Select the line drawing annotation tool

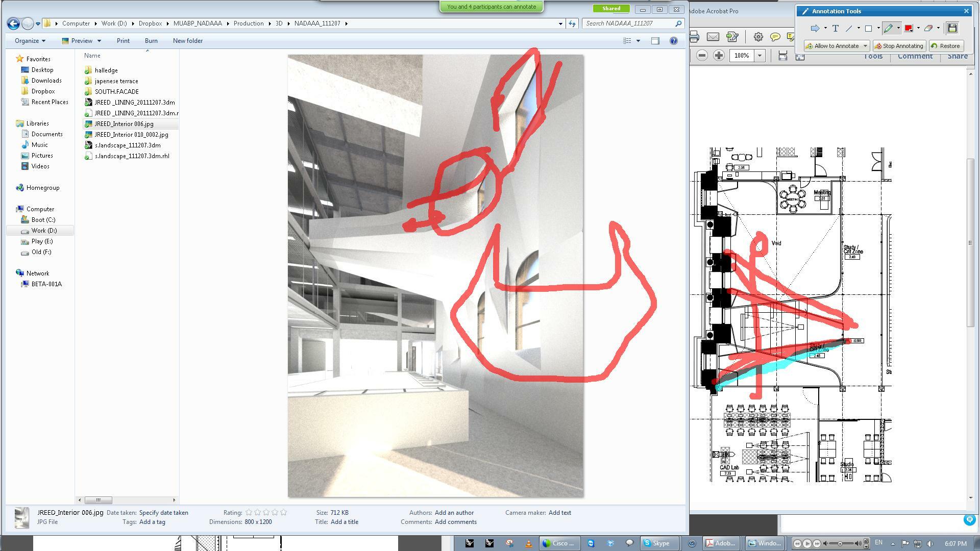click(x=849, y=29)
